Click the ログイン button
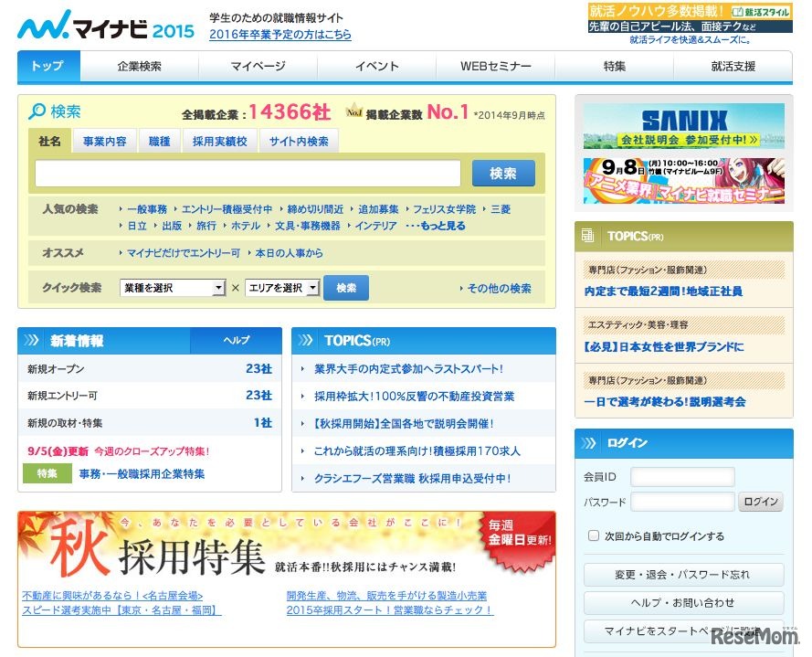 [x=760, y=501]
